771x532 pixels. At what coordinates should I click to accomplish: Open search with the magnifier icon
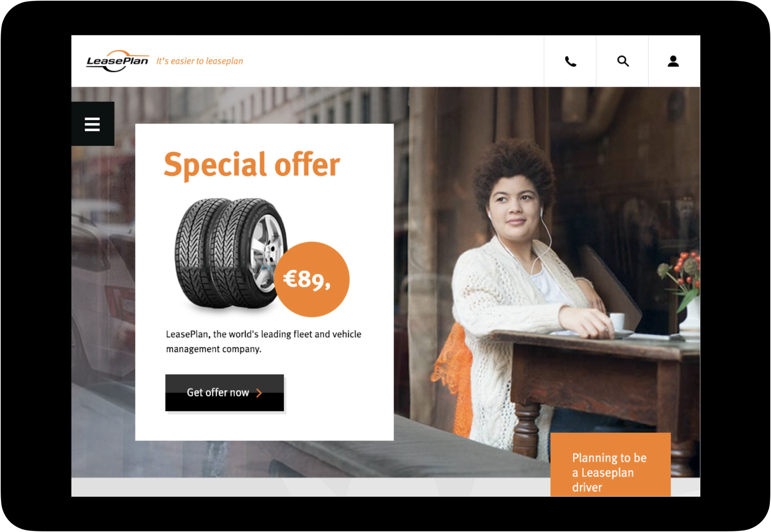[623, 61]
